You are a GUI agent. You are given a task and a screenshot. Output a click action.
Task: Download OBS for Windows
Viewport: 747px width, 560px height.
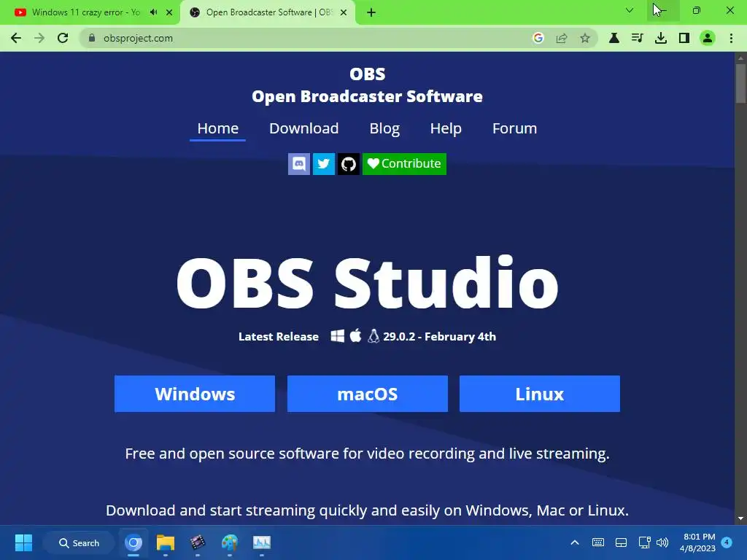click(195, 394)
